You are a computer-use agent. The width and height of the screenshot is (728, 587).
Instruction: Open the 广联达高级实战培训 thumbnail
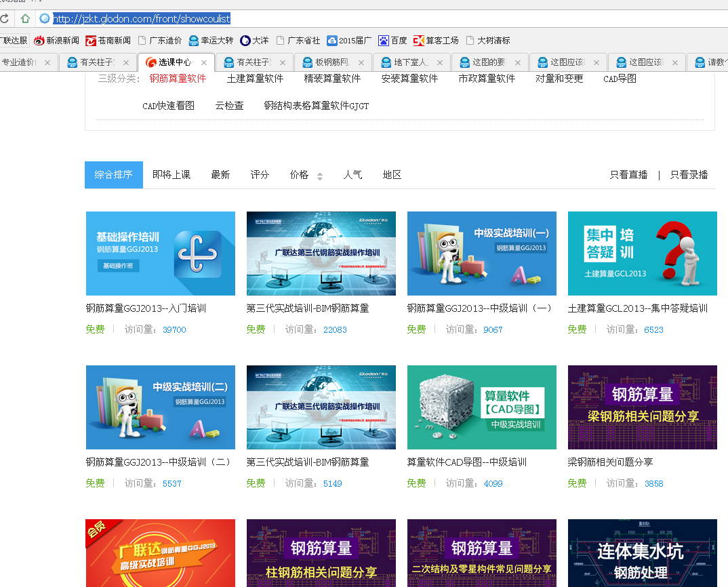point(161,553)
